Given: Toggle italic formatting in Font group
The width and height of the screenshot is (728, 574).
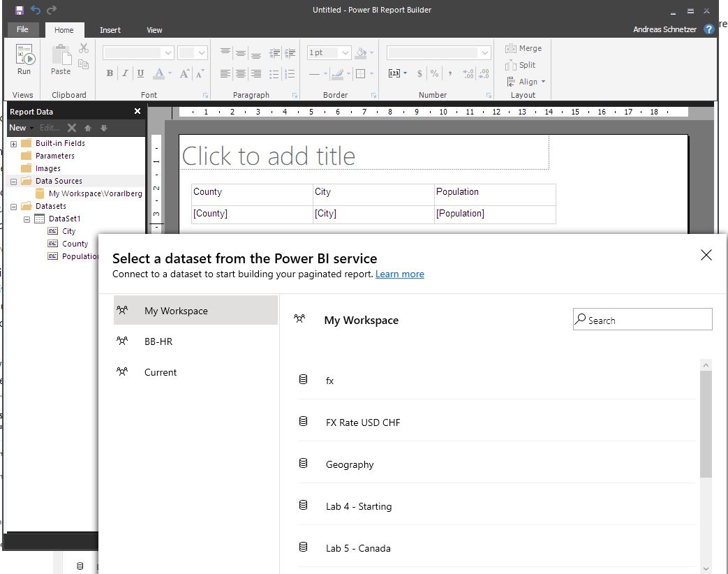Looking at the screenshot, I should pyautogui.click(x=125, y=73).
